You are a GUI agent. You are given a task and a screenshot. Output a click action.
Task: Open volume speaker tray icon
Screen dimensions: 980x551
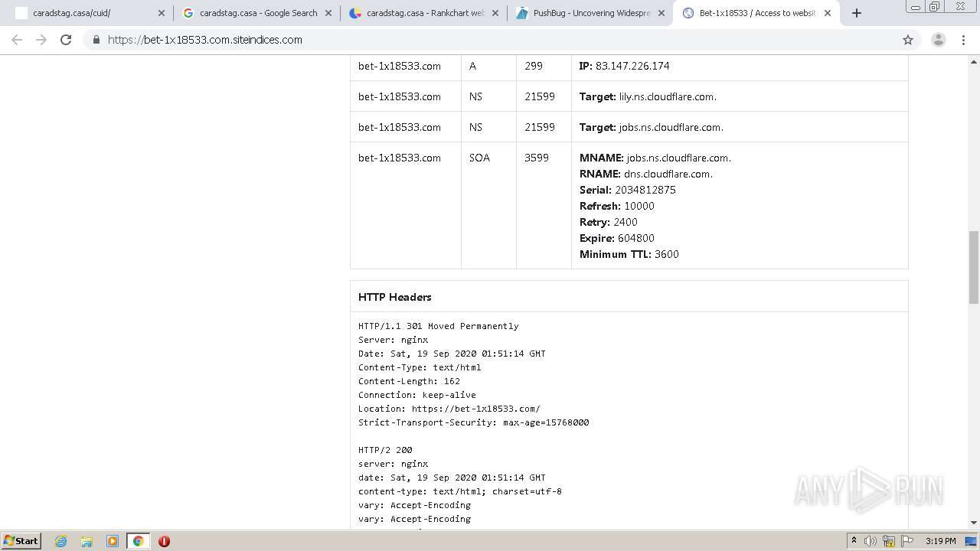[871, 541]
